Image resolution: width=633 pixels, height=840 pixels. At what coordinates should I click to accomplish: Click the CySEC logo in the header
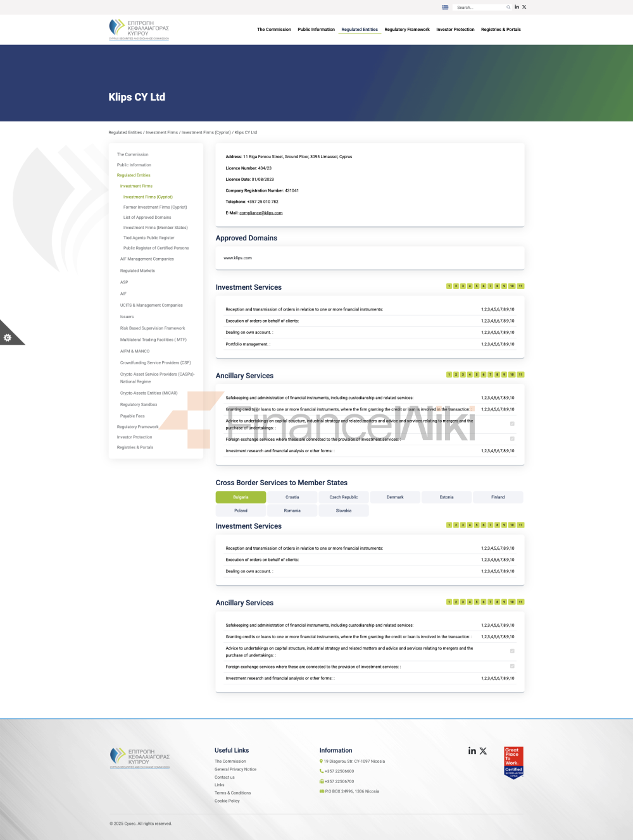coord(139,29)
